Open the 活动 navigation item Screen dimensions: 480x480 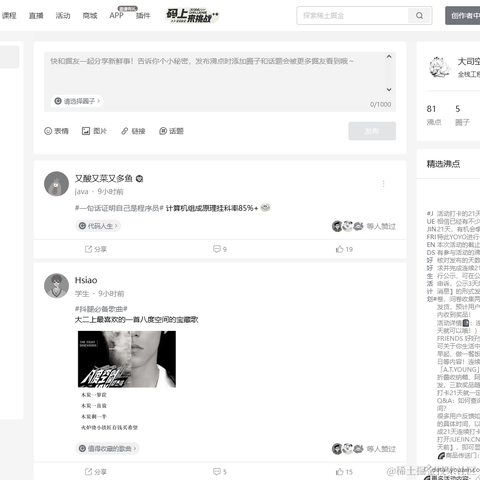pos(63,16)
